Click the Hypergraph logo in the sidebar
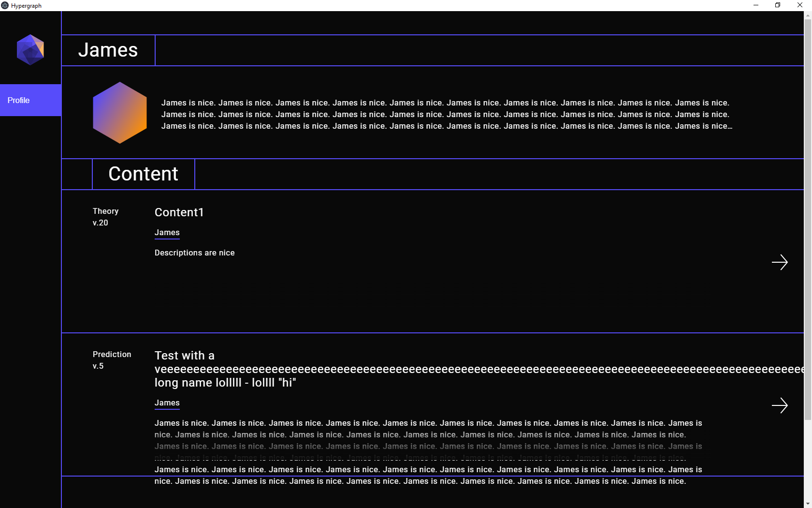 point(30,50)
